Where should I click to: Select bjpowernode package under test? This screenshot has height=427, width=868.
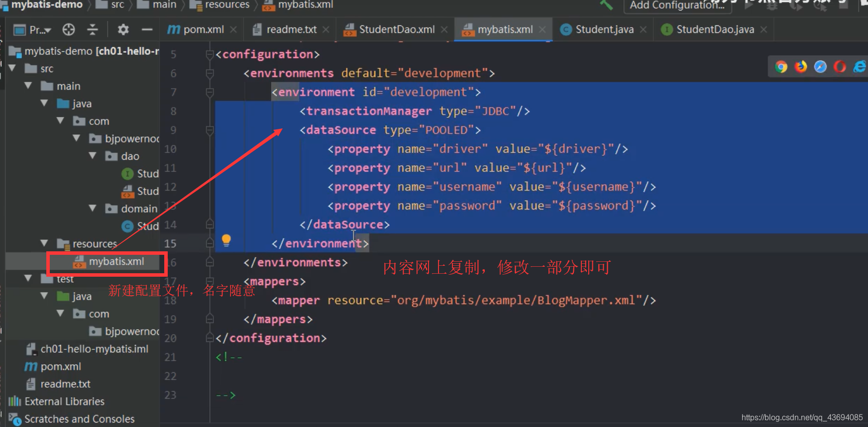pos(124,331)
